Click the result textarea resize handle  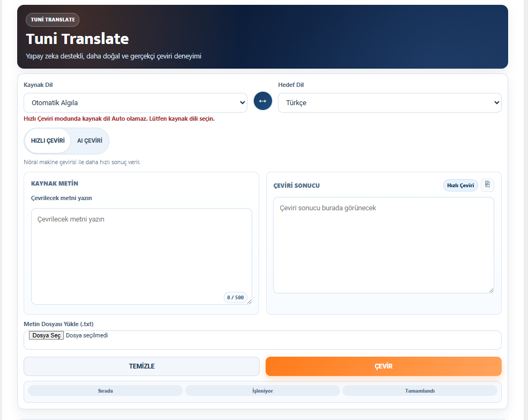click(x=492, y=290)
